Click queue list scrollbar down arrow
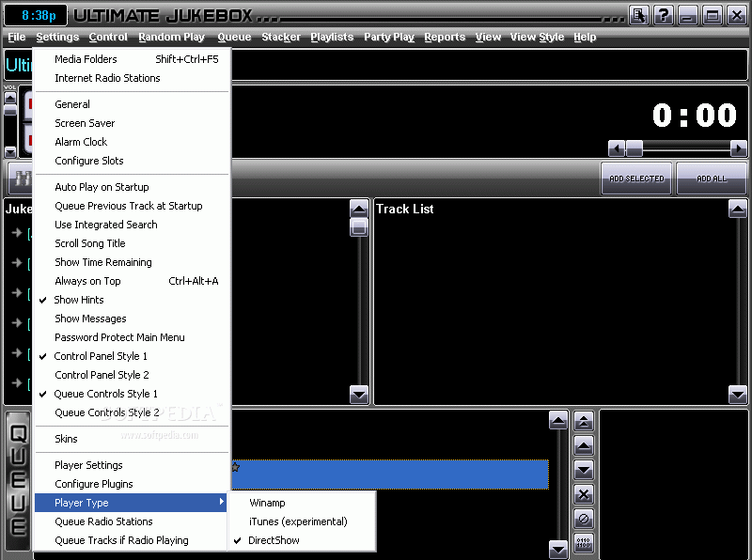The height and width of the screenshot is (560, 752). pyautogui.click(x=558, y=549)
